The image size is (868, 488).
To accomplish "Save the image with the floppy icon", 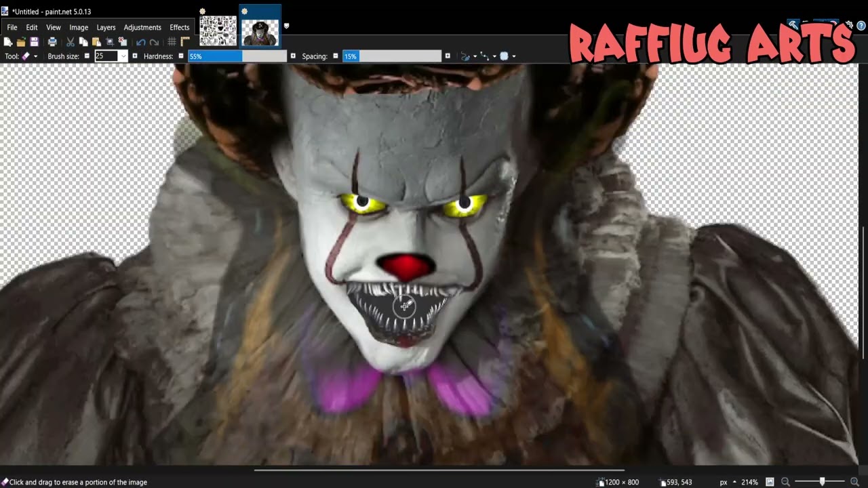I will coord(34,42).
